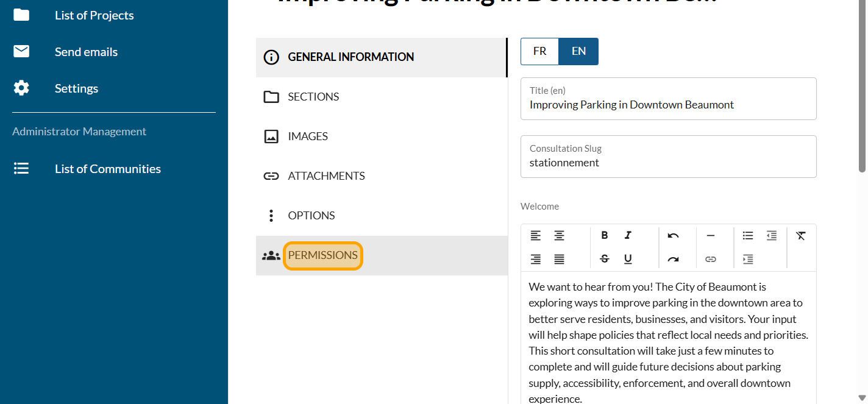Image resolution: width=868 pixels, height=404 pixels.
Task: Justify the paragraph text
Action: [x=559, y=259]
